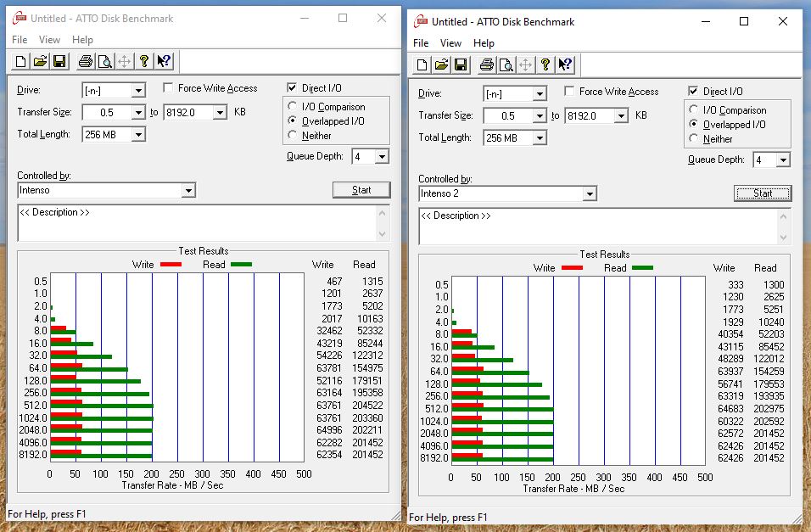Click Save disk icon in right window toolbar
The width and height of the screenshot is (811, 532).
[461, 64]
